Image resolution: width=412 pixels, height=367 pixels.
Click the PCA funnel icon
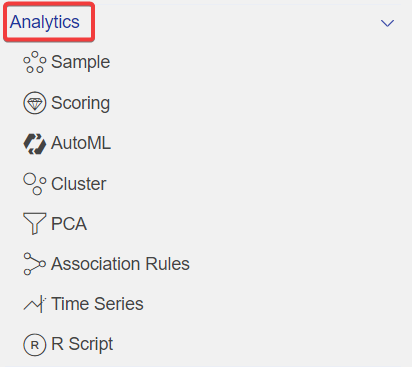point(35,224)
